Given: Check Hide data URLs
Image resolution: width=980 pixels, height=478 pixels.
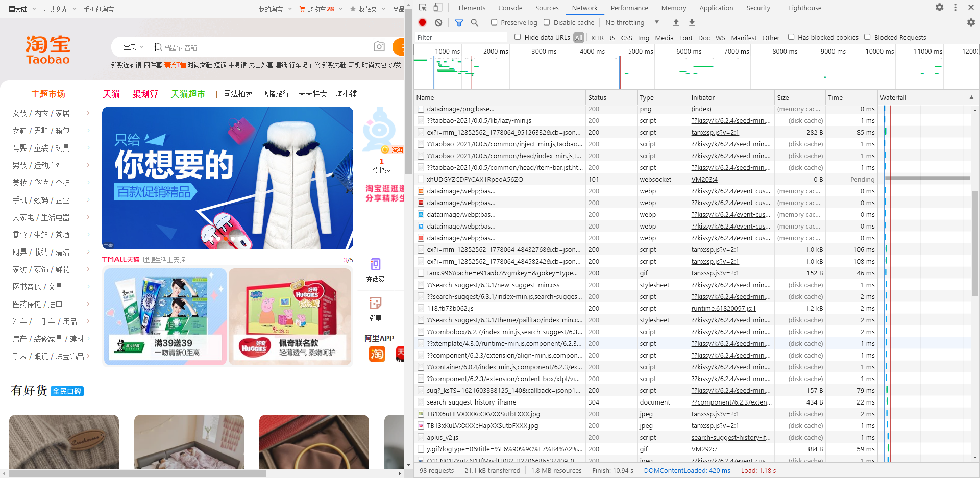Looking at the screenshot, I should 518,37.
